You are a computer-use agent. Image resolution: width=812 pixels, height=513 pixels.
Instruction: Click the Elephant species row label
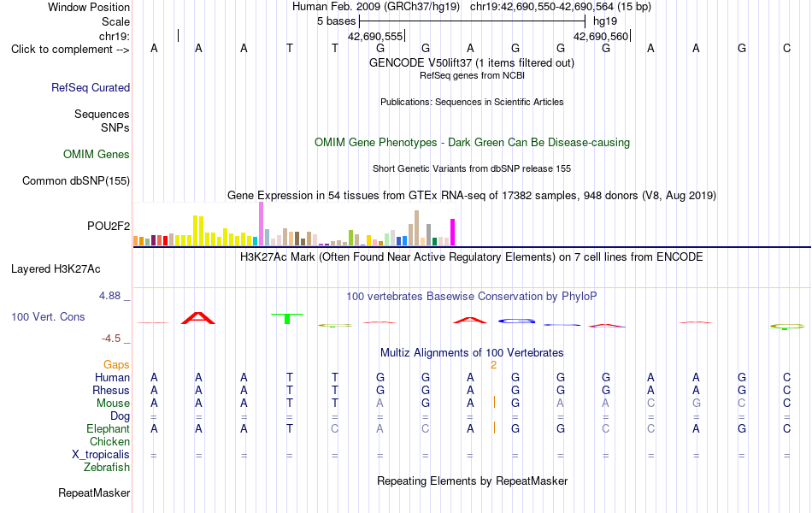click(x=109, y=428)
